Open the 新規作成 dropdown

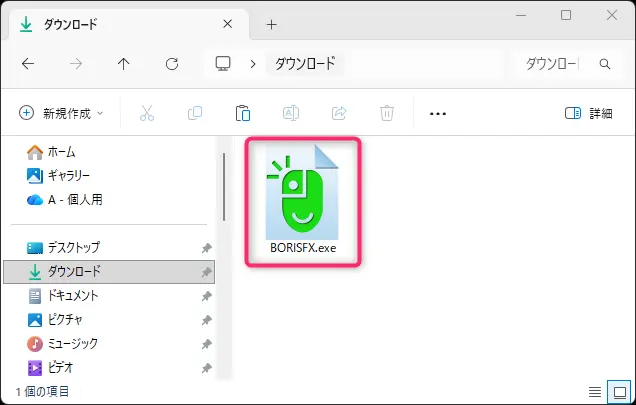point(61,113)
